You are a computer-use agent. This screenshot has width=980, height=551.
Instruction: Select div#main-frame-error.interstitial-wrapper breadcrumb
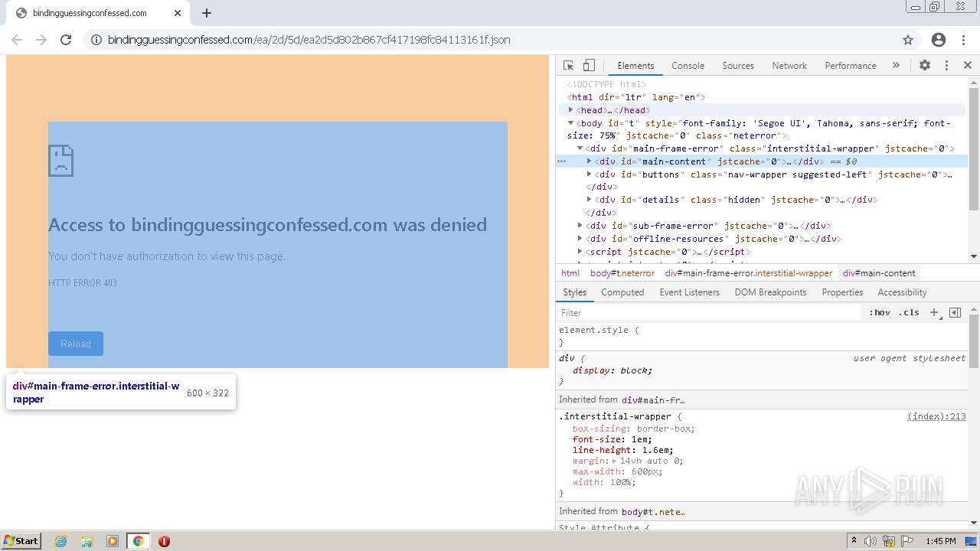point(749,273)
